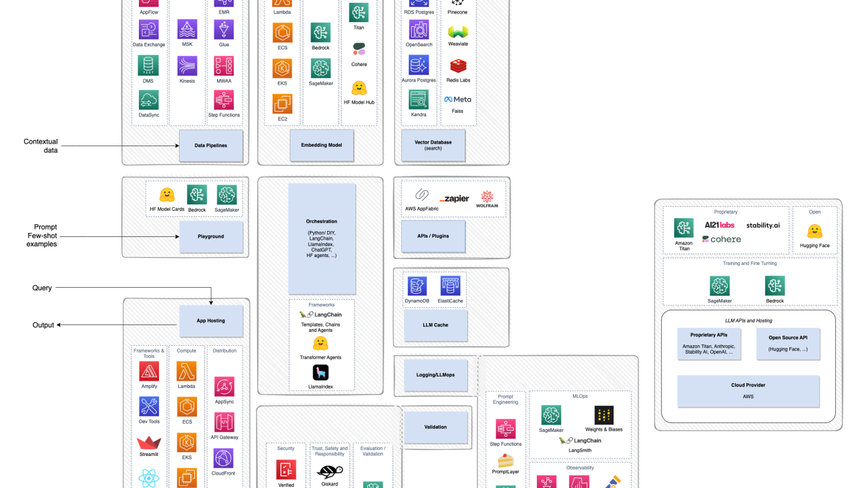Select the Amplify icon
The height and width of the screenshot is (488, 868).
click(149, 371)
